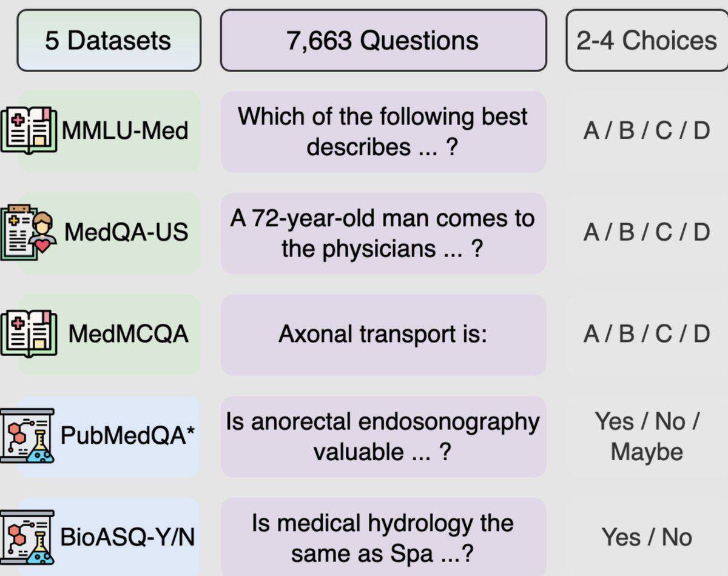Select the 2-4 Choices header box
This screenshot has width=728, height=576.
click(647, 41)
